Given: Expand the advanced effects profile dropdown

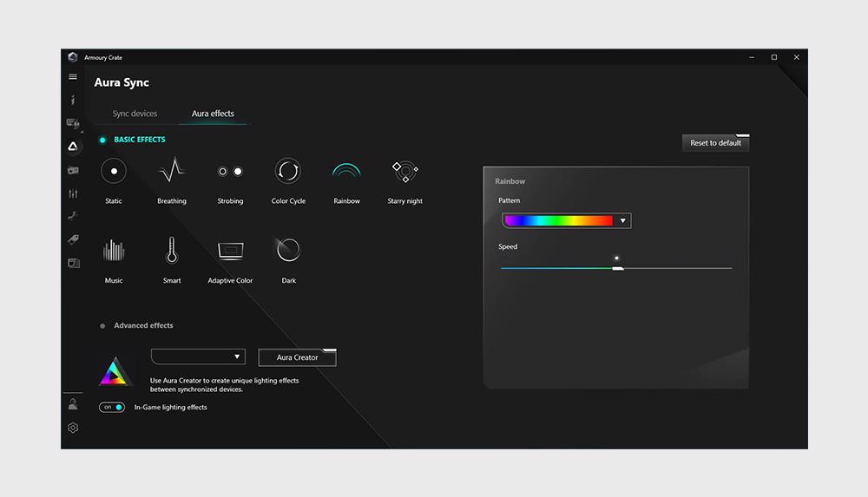Looking at the screenshot, I should pos(198,356).
